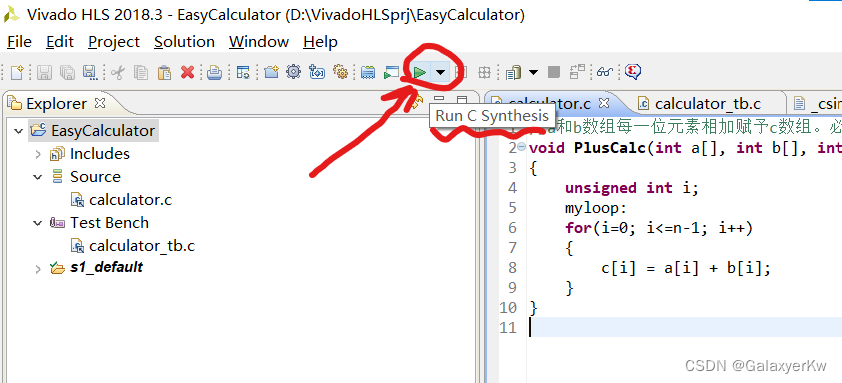Open the File menu

point(19,42)
